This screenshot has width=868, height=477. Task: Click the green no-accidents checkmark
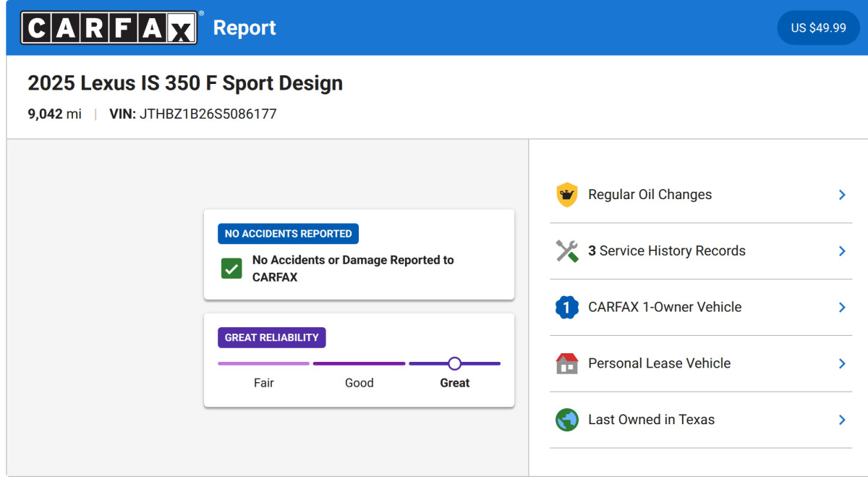(231, 269)
